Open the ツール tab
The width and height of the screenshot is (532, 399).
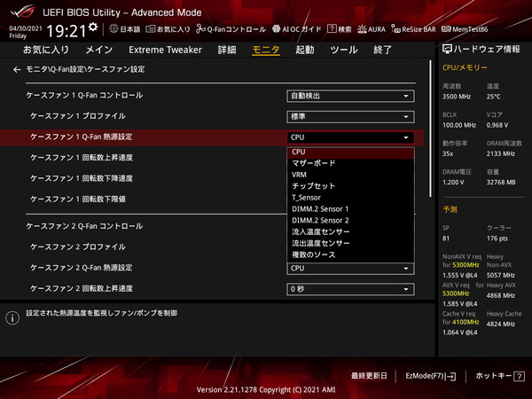(344, 50)
